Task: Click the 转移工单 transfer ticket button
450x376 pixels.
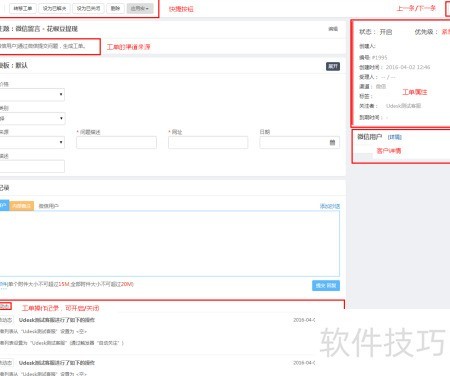Action: click(23, 8)
